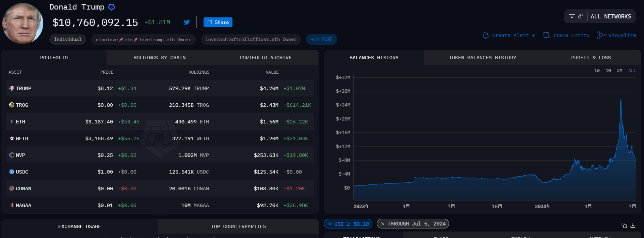This screenshot has width=644, height=238.
Task: Set the chart range to 3M
Action: [619, 71]
